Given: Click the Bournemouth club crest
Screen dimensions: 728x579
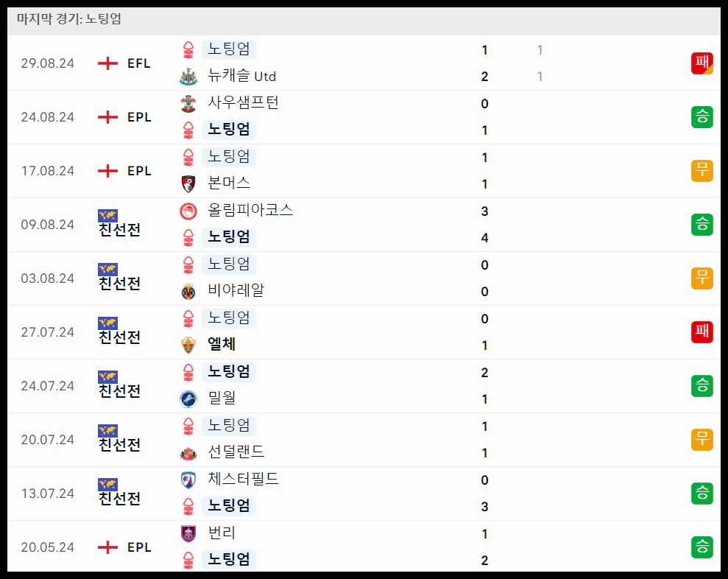Looking at the screenshot, I should coord(188,184).
